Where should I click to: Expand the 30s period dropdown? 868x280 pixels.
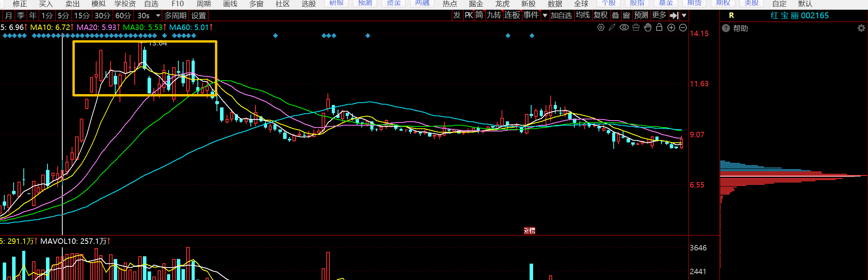(158, 16)
